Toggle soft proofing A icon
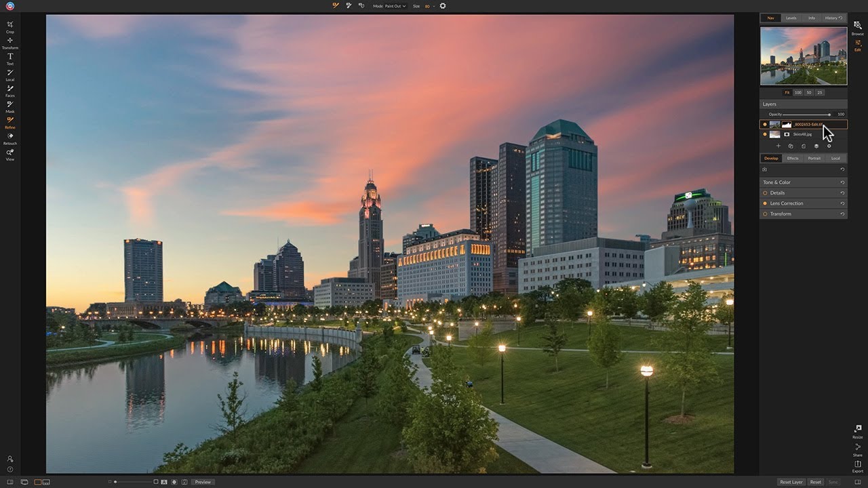Viewport: 868px width, 488px height. 164,482
